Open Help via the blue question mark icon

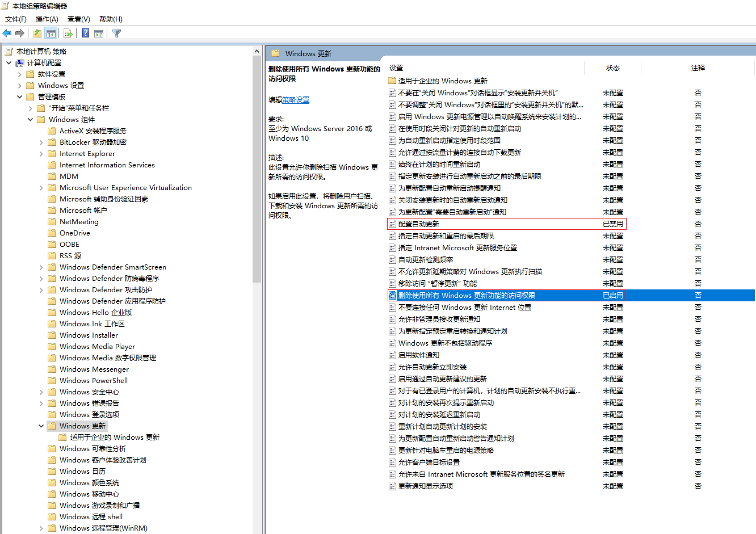[85, 33]
